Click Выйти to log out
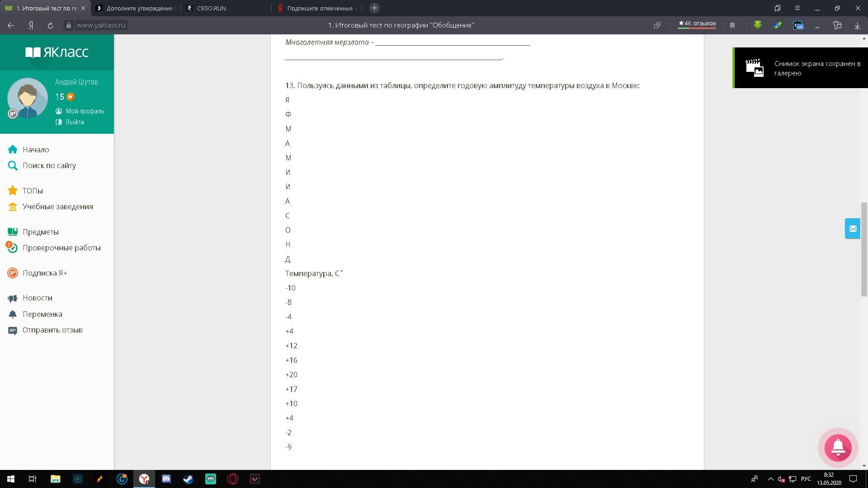Image resolution: width=868 pixels, height=488 pixels. (75, 122)
